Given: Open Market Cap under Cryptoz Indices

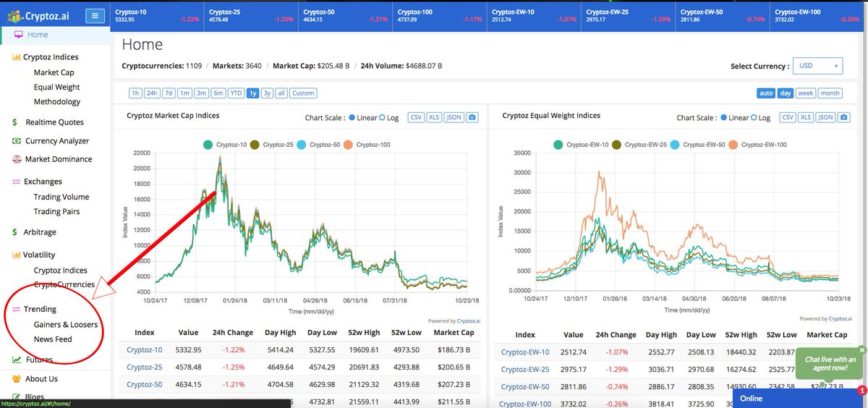Looking at the screenshot, I should pyautogui.click(x=54, y=72).
